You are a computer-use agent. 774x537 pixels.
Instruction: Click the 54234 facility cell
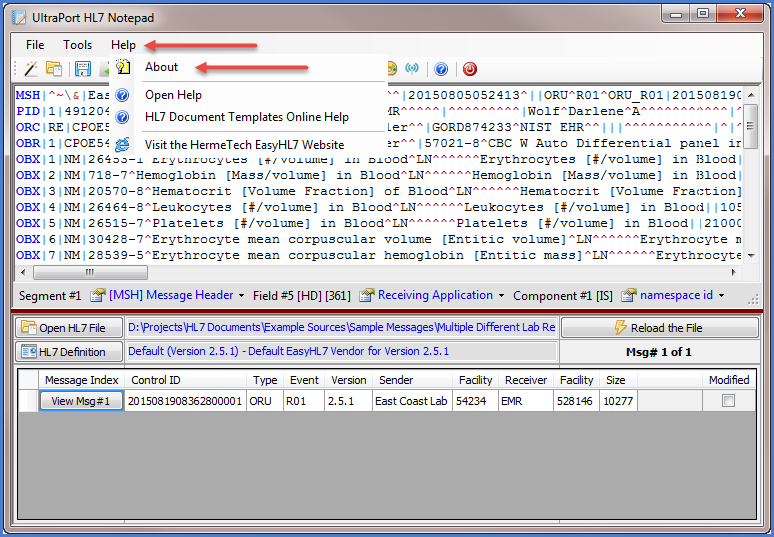click(476, 401)
